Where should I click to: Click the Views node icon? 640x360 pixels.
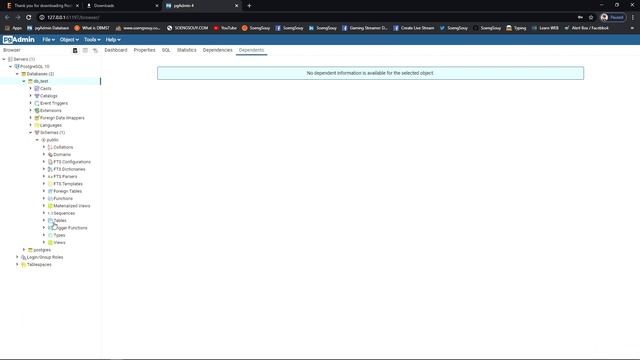[50, 242]
